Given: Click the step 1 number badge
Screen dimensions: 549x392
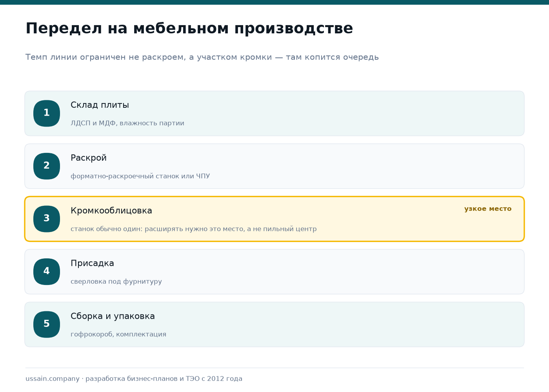Looking at the screenshot, I should pyautogui.click(x=47, y=113).
